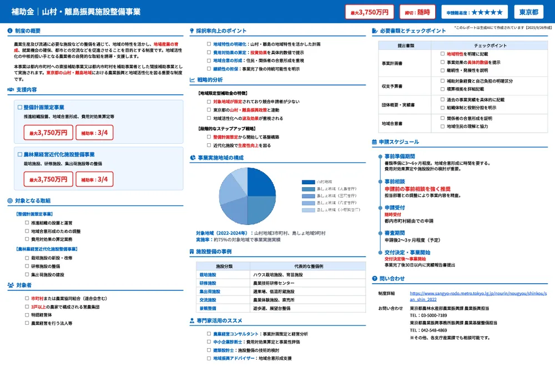The height and width of the screenshot is (392, 555).
Task: Click the 栽培施設 row in the 施設整備の事例 table
Action: (277, 274)
